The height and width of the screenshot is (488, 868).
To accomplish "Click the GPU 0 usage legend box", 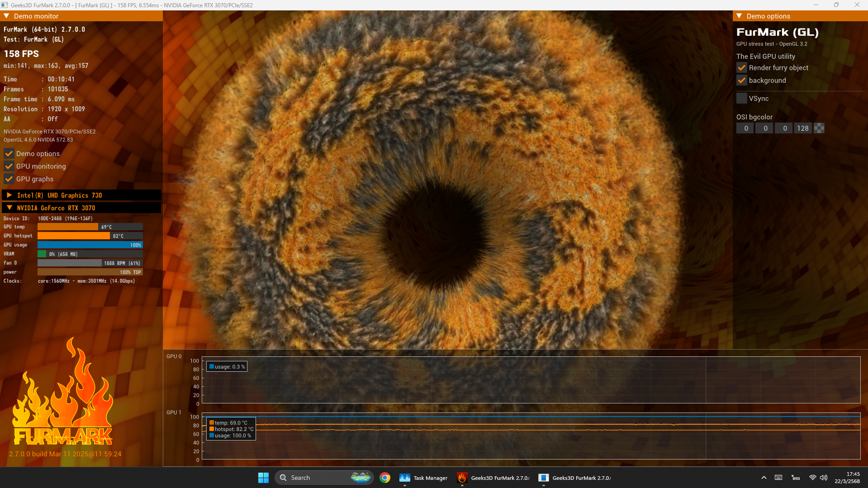I will pyautogui.click(x=227, y=367).
